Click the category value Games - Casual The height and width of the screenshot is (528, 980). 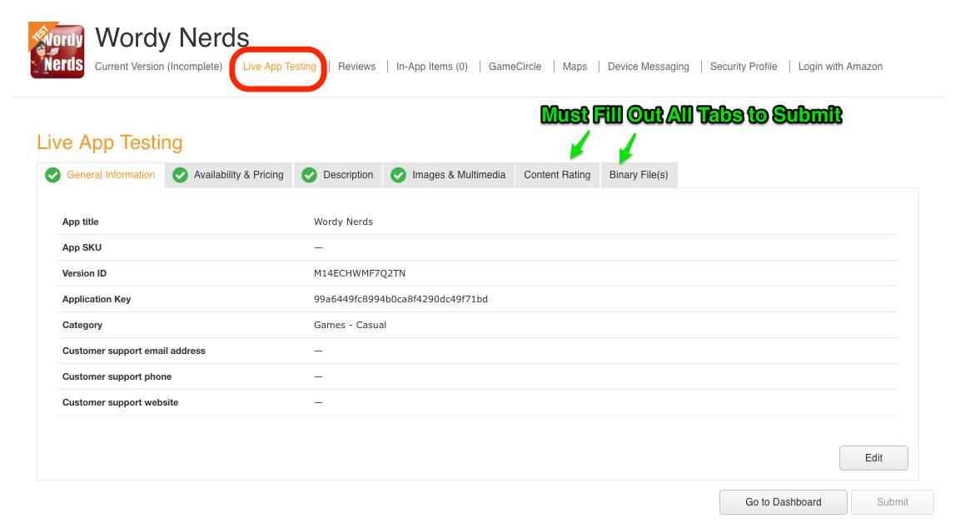(350, 325)
